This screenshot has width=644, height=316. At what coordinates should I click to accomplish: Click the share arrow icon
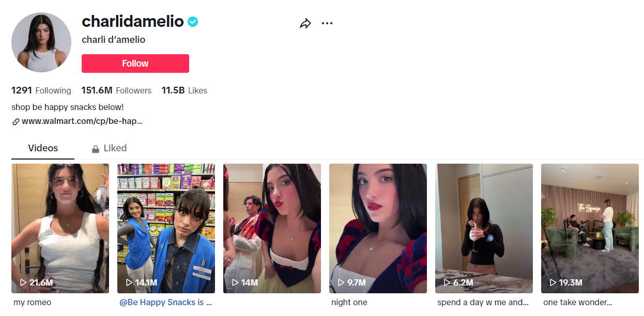pyautogui.click(x=305, y=23)
